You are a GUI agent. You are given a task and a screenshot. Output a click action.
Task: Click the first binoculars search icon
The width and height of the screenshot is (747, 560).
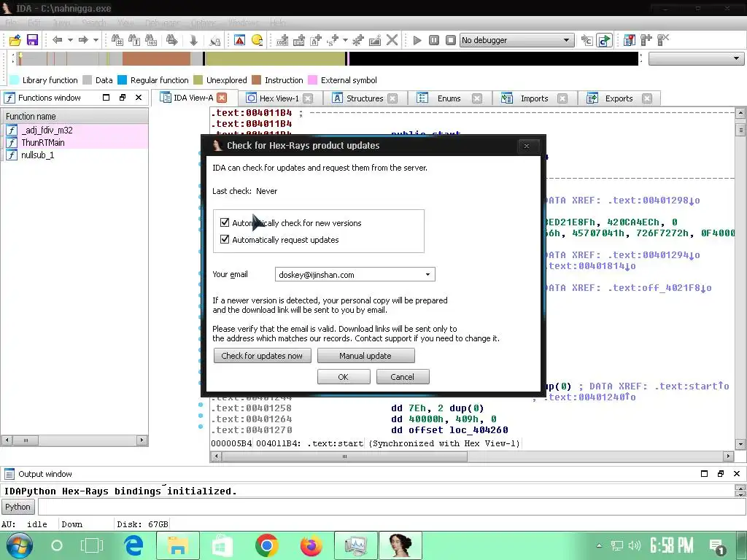tap(117, 40)
